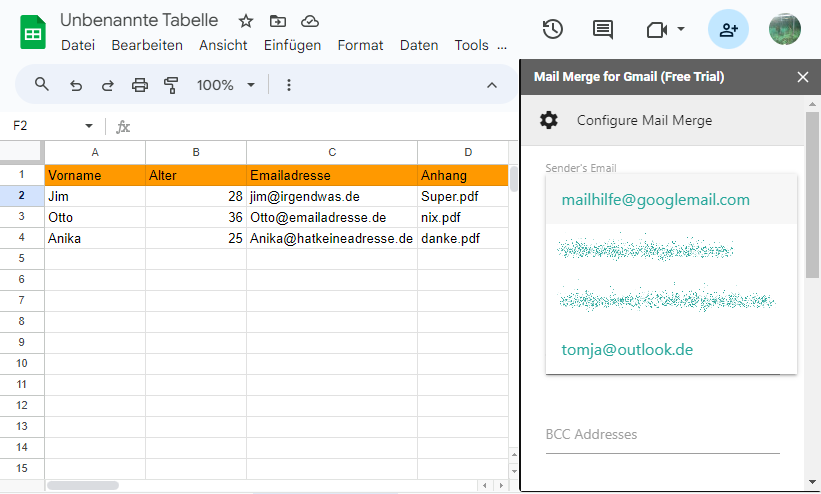This screenshot has height=494, width=821.
Task: Collapse the menus with chevron up
Action: coord(492,85)
